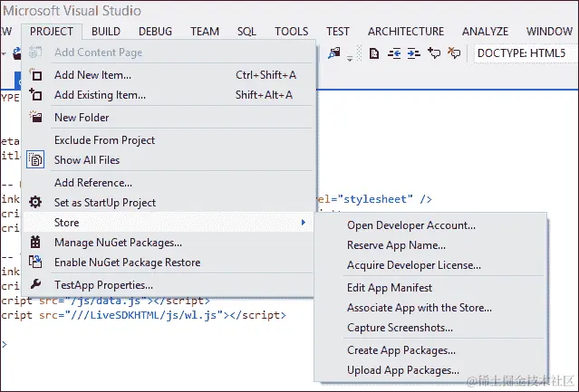Select Set as StartUp Project

(169, 203)
